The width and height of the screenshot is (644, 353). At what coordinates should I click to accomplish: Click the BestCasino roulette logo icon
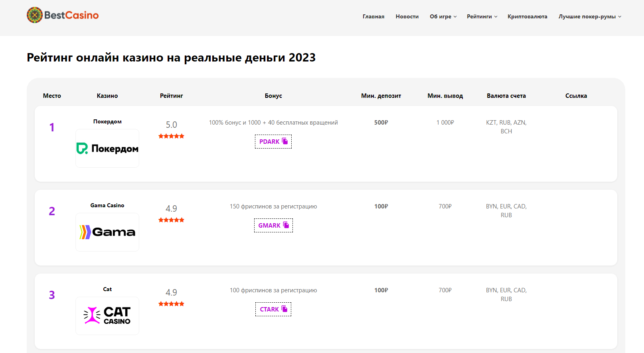click(35, 15)
